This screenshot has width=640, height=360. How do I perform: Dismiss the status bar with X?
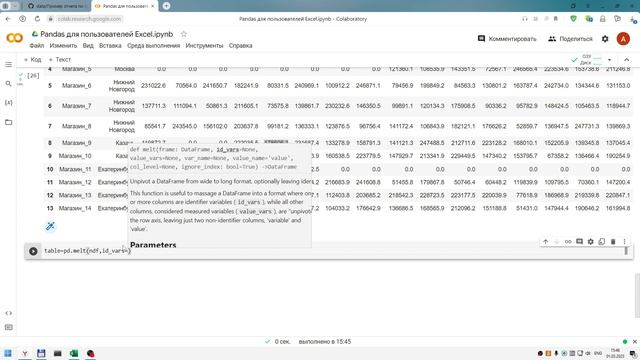tap(635, 342)
